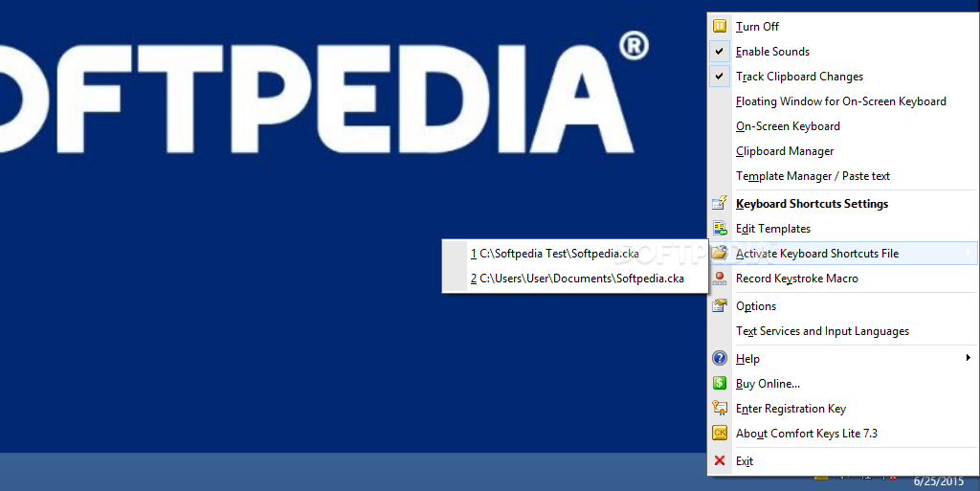Click the red X Exit icon

[x=720, y=460]
